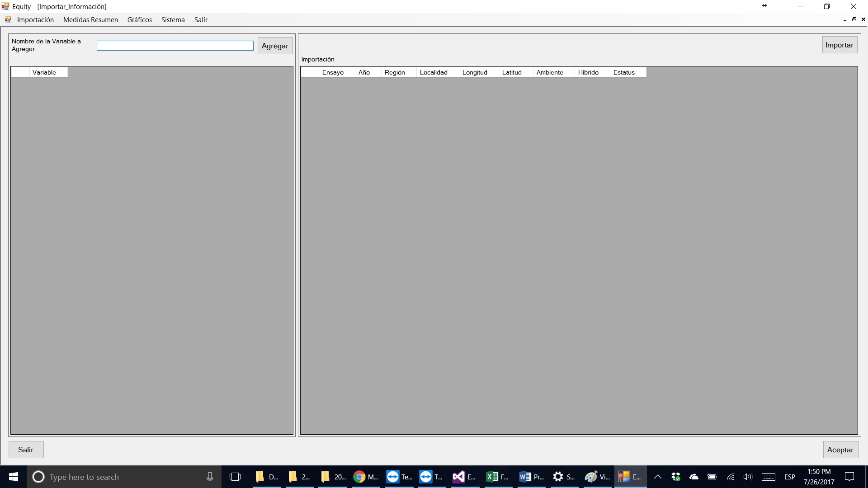The width and height of the screenshot is (868, 488).
Task: Show hidden system tray icons
Action: pyautogui.click(x=658, y=477)
